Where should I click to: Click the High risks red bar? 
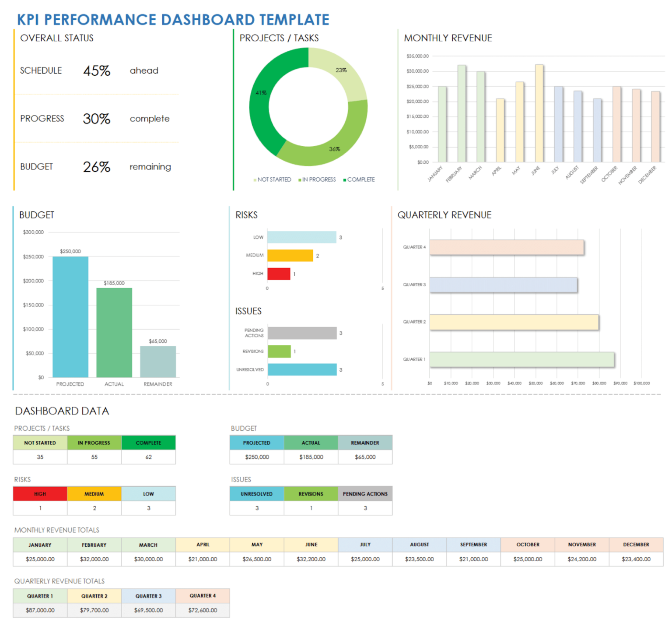(279, 274)
